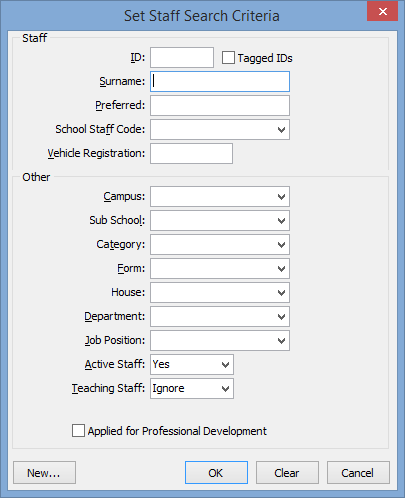Close the Set Staff Search Criteria dialog

(x=382, y=11)
